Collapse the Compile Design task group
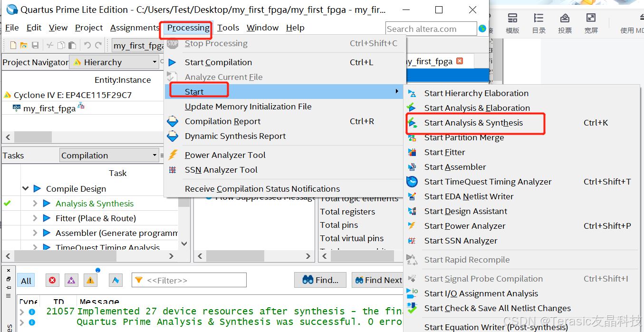 click(26, 189)
